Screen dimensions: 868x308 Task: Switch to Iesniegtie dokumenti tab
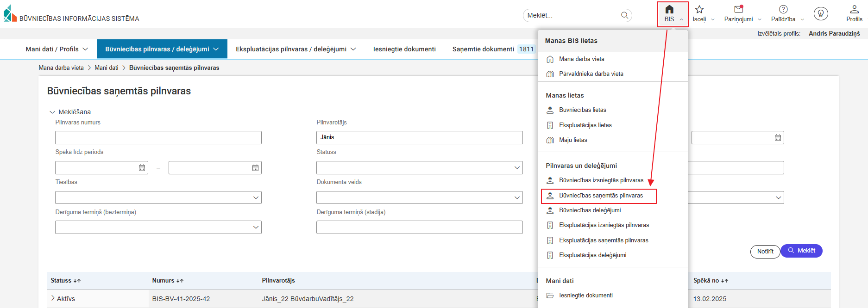tap(404, 49)
